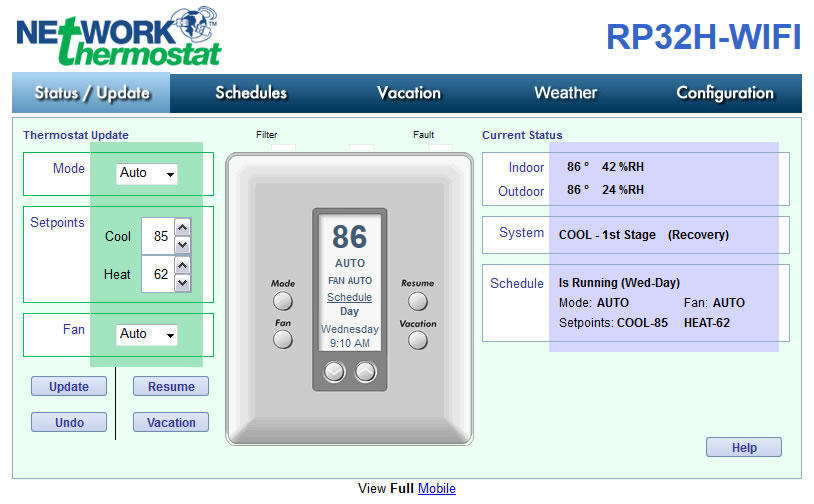Open the Mode dropdown set to Auto
This screenshot has height=504, width=814.
146,173
